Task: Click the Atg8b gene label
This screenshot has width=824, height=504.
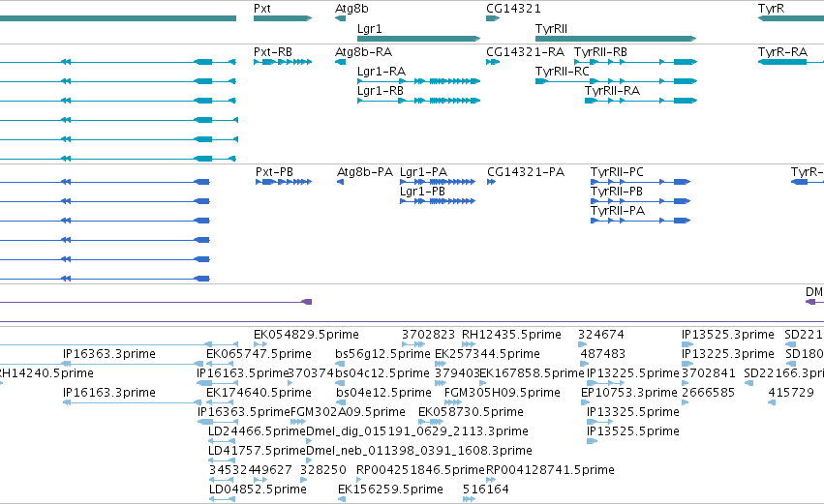Action: click(351, 9)
